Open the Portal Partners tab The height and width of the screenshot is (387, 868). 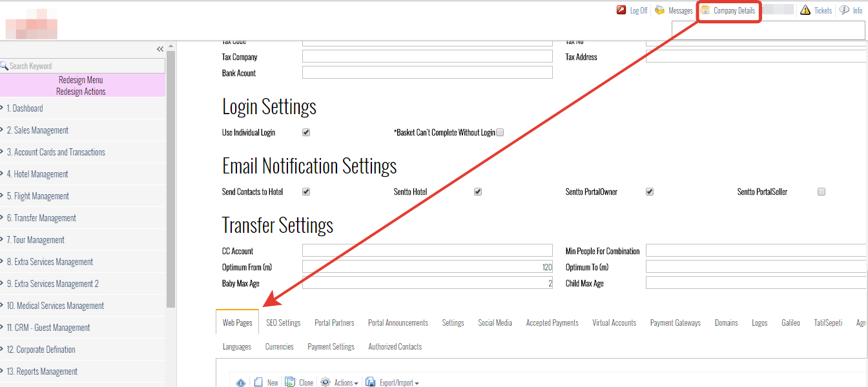click(x=335, y=322)
